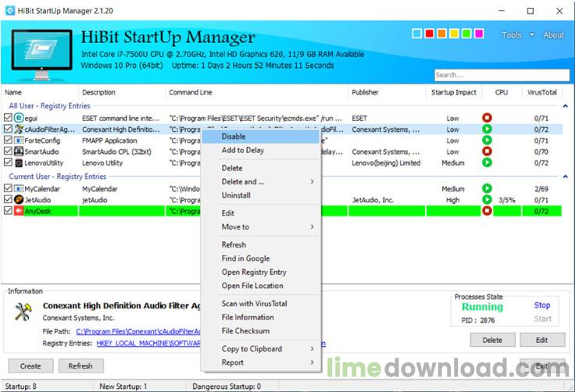Uncheck the MyCalendar entry checkbox
This screenshot has height=392, width=575.
(8, 188)
